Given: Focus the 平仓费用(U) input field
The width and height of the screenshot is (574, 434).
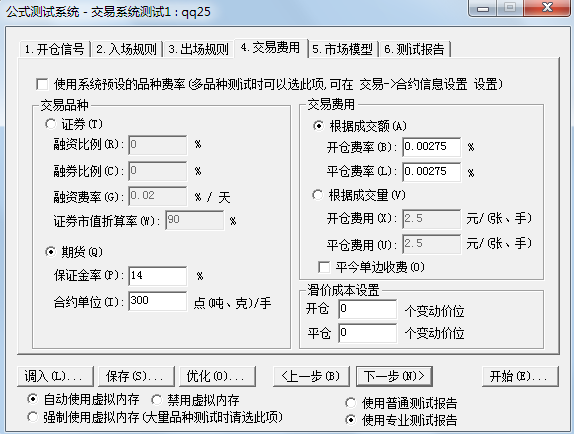Looking at the screenshot, I should coord(431,244).
